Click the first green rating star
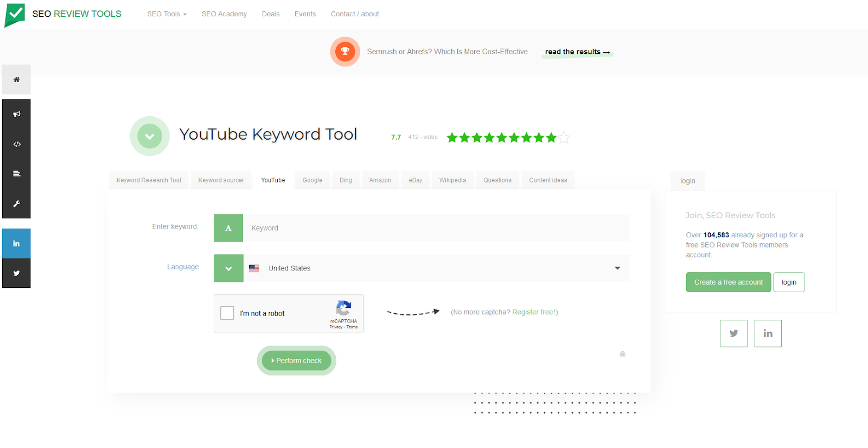868x448 pixels. coord(452,137)
